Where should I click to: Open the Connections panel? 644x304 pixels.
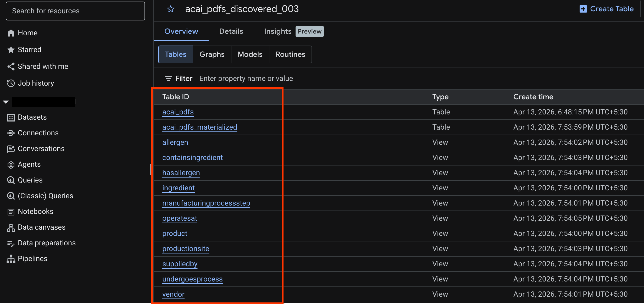pos(38,133)
